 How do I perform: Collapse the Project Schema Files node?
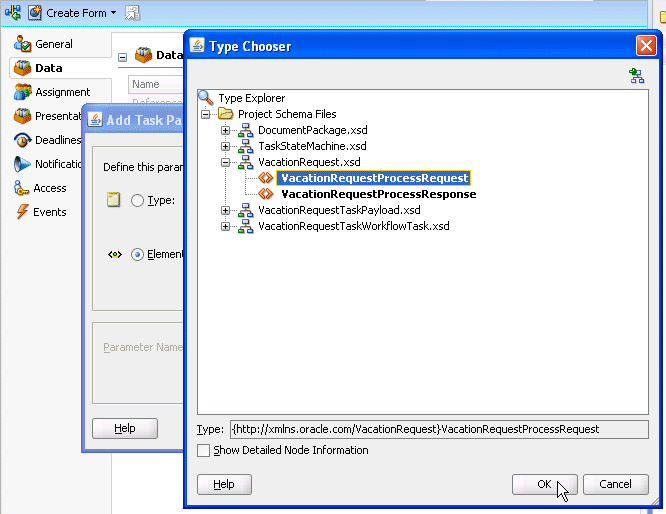point(206,114)
